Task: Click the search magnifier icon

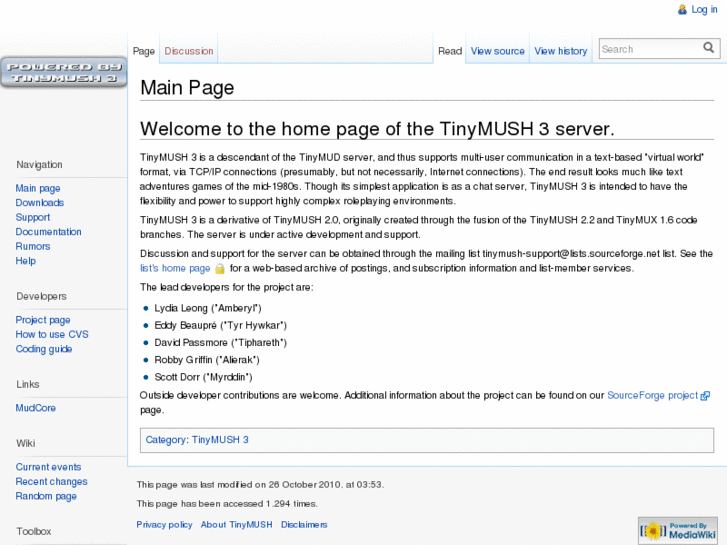Action: tap(708, 48)
